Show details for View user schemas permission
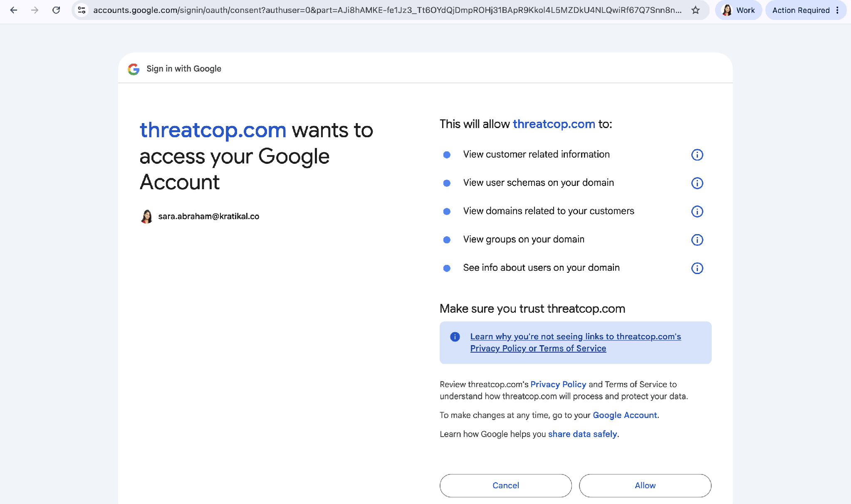Image resolution: width=851 pixels, height=504 pixels. (x=697, y=183)
